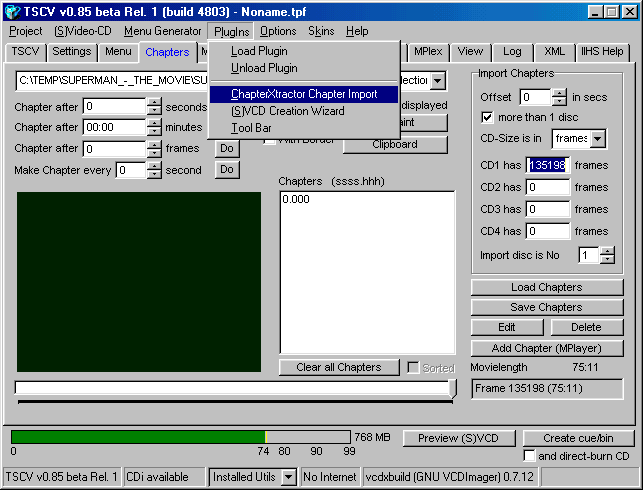
Task: Click the TSCV title bar application icon
Action: 13,11
